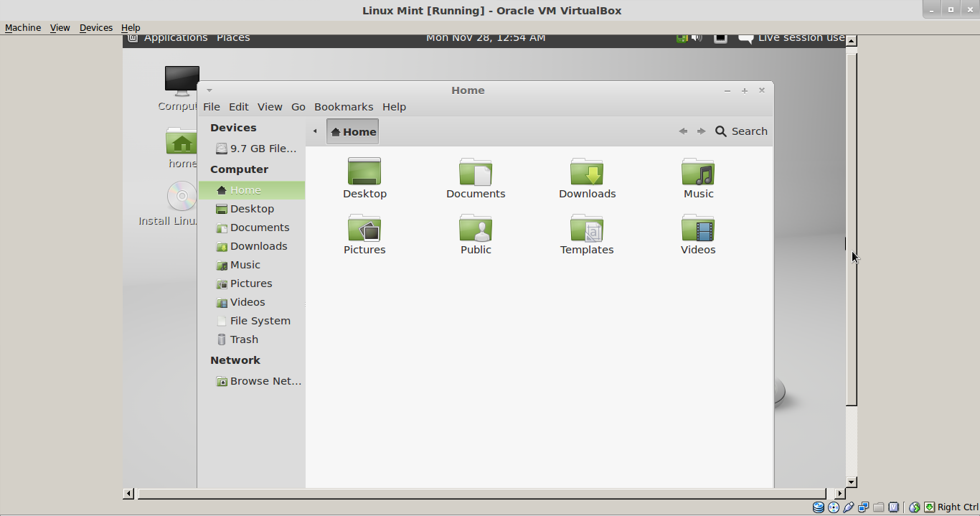Click the Search icon in the toolbar

(x=721, y=131)
